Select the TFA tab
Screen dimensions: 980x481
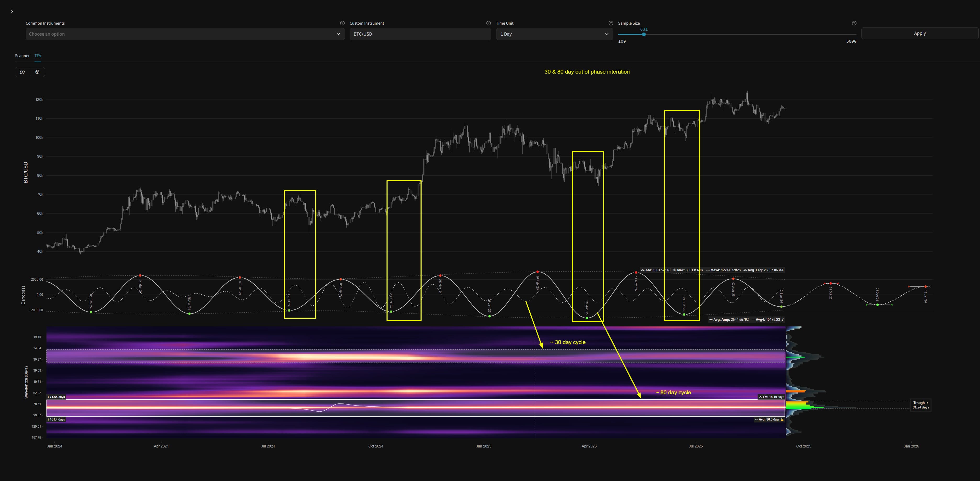(x=37, y=56)
